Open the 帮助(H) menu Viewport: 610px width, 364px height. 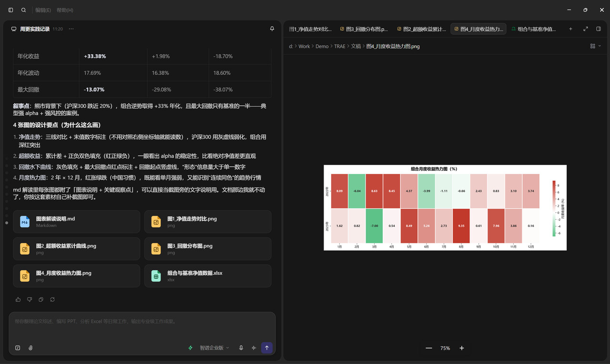65,10
